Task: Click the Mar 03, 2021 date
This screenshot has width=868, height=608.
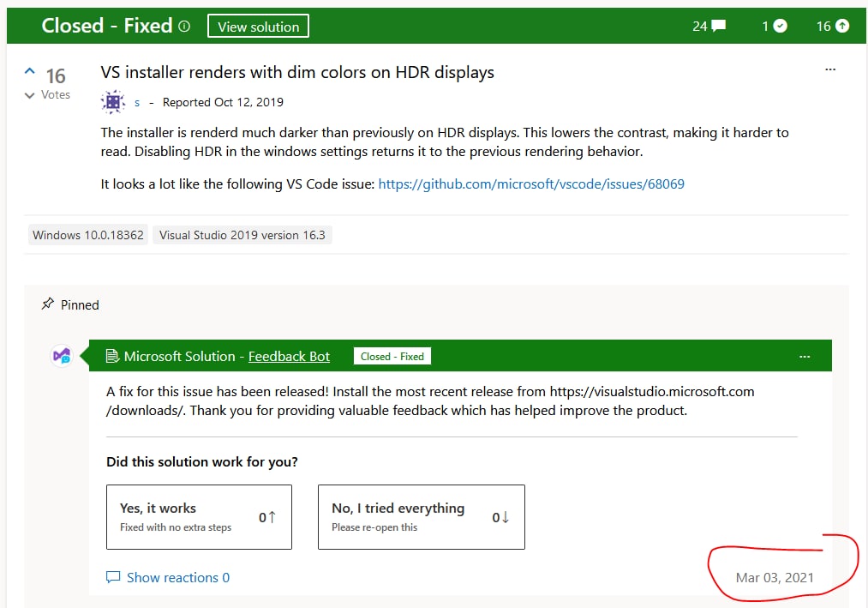Action: pyautogui.click(x=775, y=577)
